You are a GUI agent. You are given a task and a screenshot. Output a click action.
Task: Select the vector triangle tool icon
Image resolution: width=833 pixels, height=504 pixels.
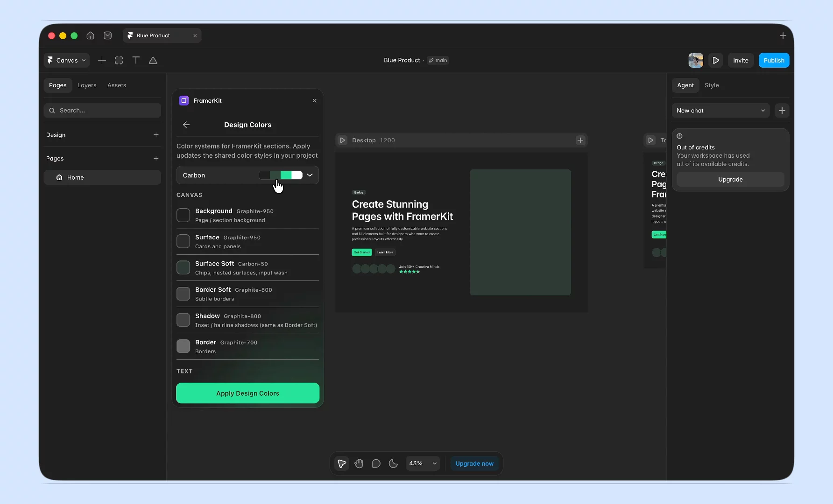point(153,60)
